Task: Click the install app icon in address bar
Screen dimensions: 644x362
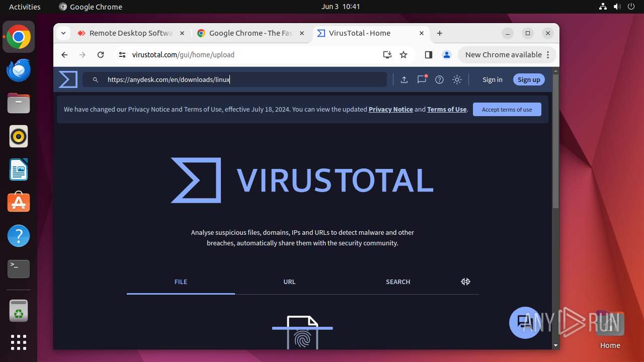Action: click(387, 55)
